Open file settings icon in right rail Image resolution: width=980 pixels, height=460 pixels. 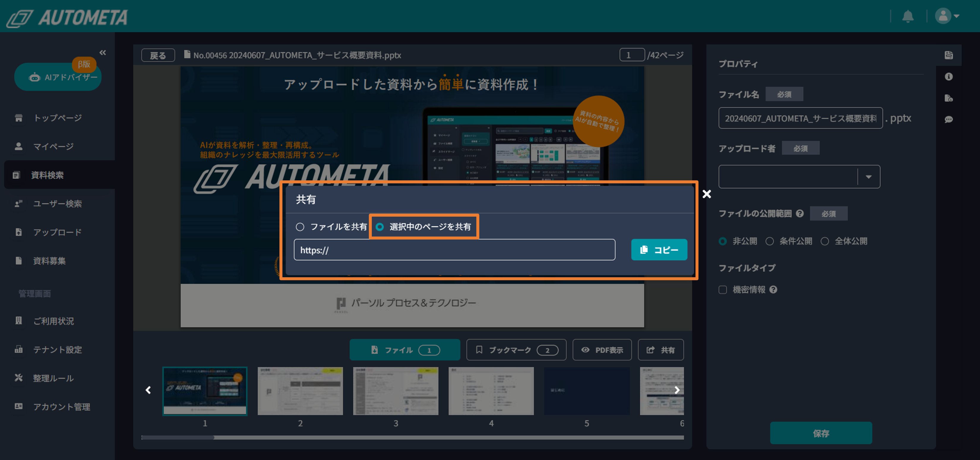(x=949, y=98)
